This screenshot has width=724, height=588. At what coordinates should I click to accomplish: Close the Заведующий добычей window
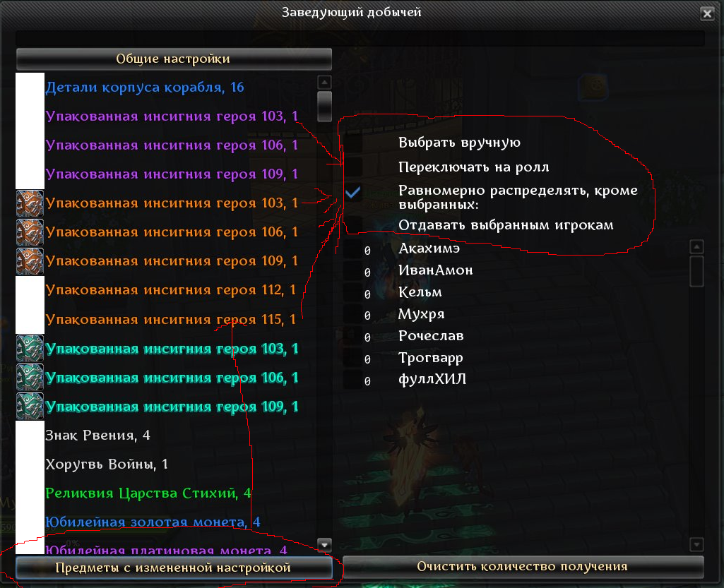click(707, 13)
